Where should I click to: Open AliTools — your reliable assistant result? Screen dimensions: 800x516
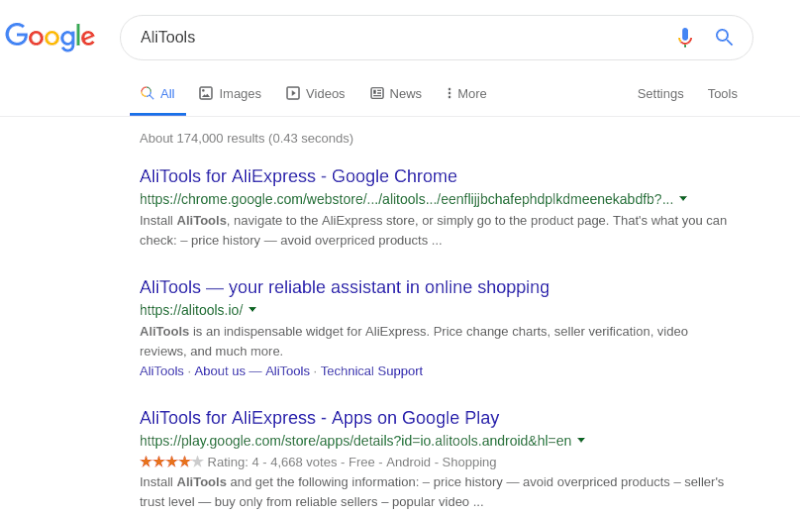point(344,287)
